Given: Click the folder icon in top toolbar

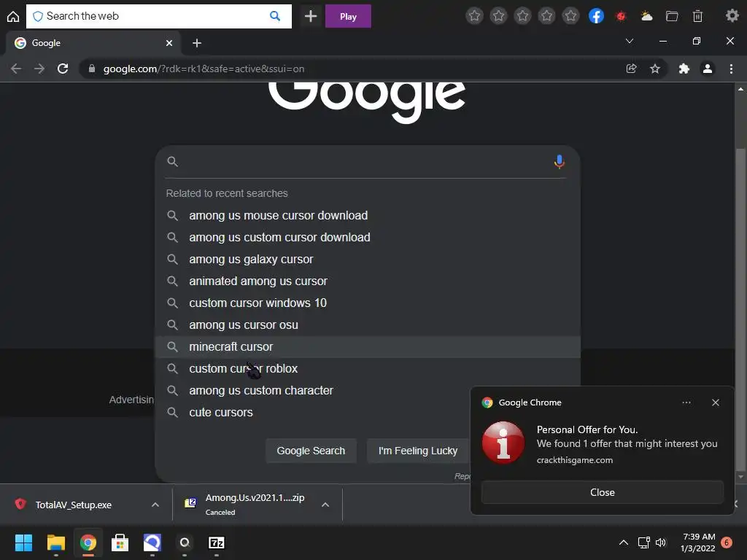Looking at the screenshot, I should pyautogui.click(x=672, y=16).
